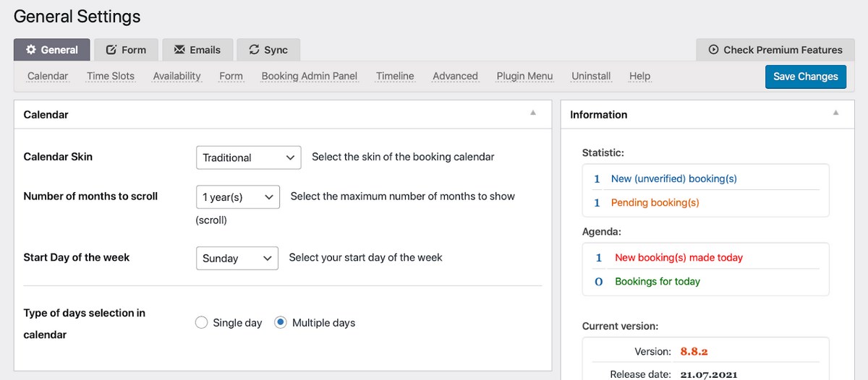Collapse the Calendar panel with its triangle

pyautogui.click(x=533, y=113)
